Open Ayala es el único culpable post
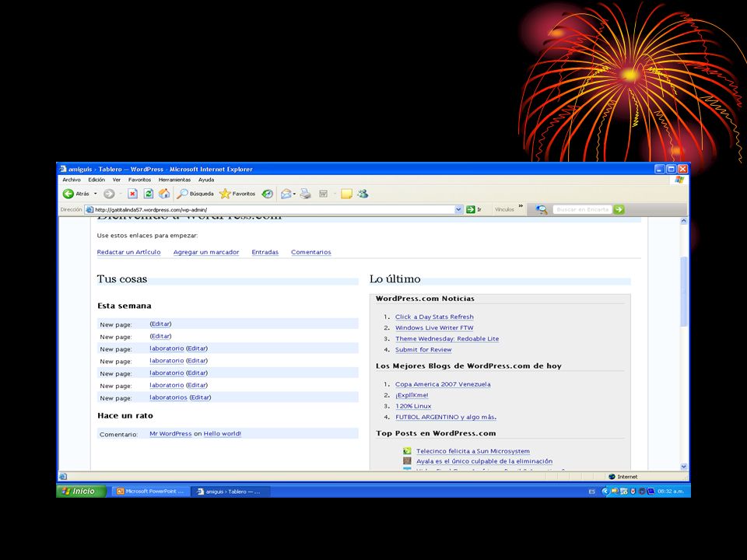 [x=485, y=461]
